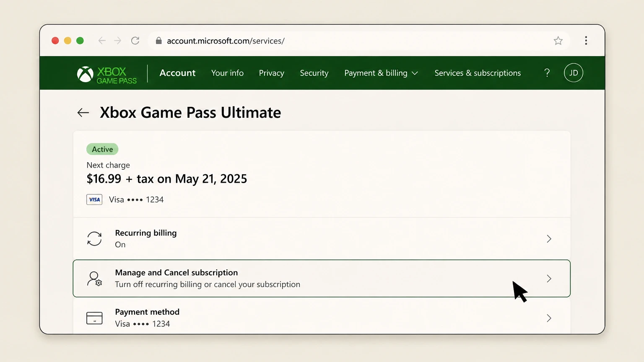Image resolution: width=644 pixels, height=362 pixels.
Task: Expand the Payment & billing dropdown
Action: (x=381, y=73)
